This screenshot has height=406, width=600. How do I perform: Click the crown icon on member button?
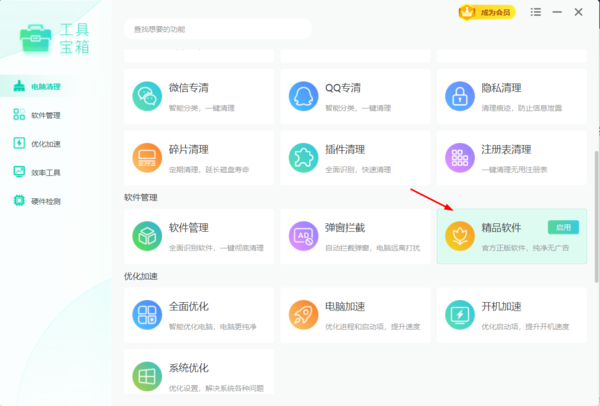point(467,12)
